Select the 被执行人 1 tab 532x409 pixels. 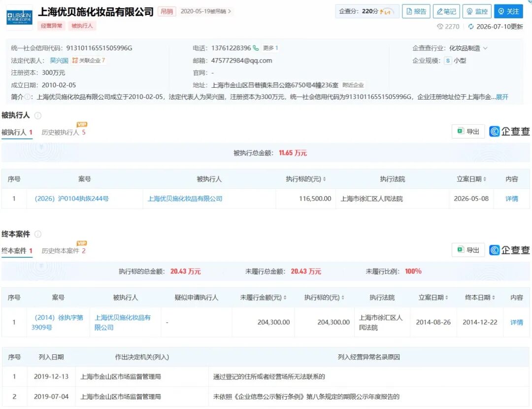pyautogui.click(x=17, y=132)
